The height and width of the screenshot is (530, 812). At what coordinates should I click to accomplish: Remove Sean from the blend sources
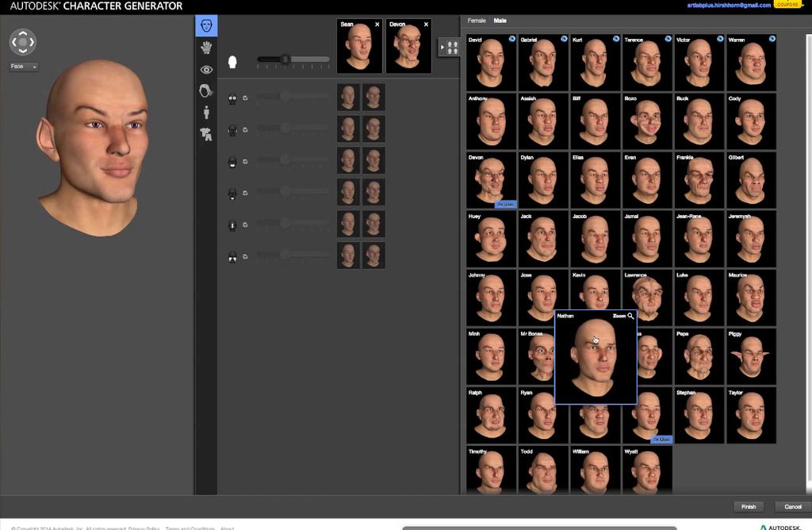[x=377, y=25]
